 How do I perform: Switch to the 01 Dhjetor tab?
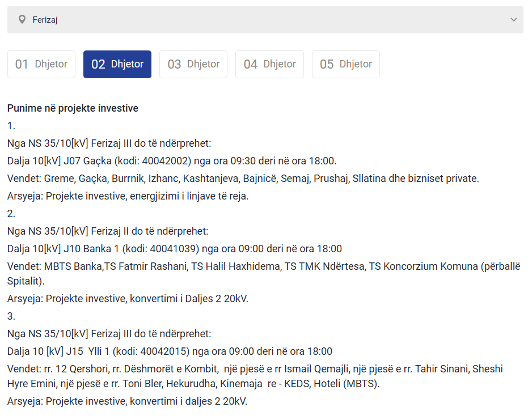[x=41, y=64]
